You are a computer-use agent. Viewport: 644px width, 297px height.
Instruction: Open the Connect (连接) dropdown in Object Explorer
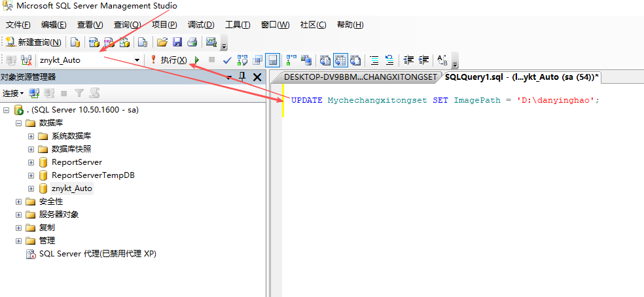coord(13,94)
